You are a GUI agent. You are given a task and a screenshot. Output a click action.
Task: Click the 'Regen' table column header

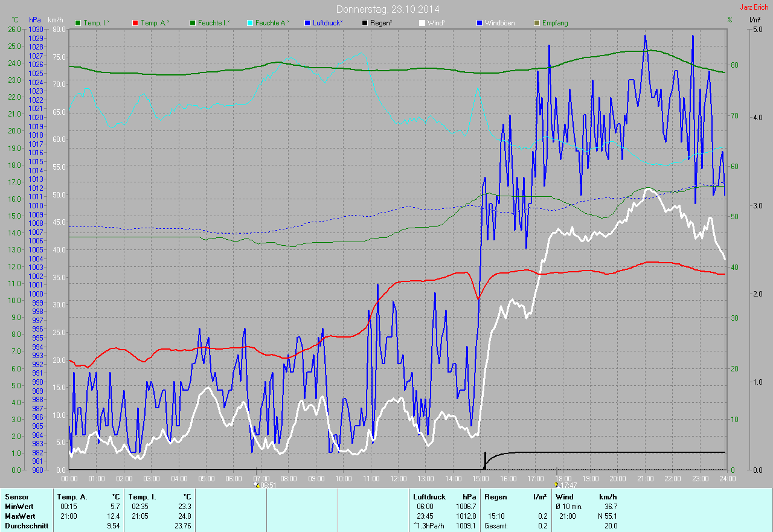(x=496, y=497)
